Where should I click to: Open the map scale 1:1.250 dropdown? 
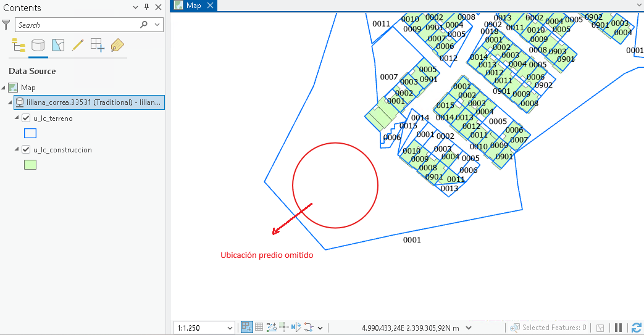tap(230, 328)
